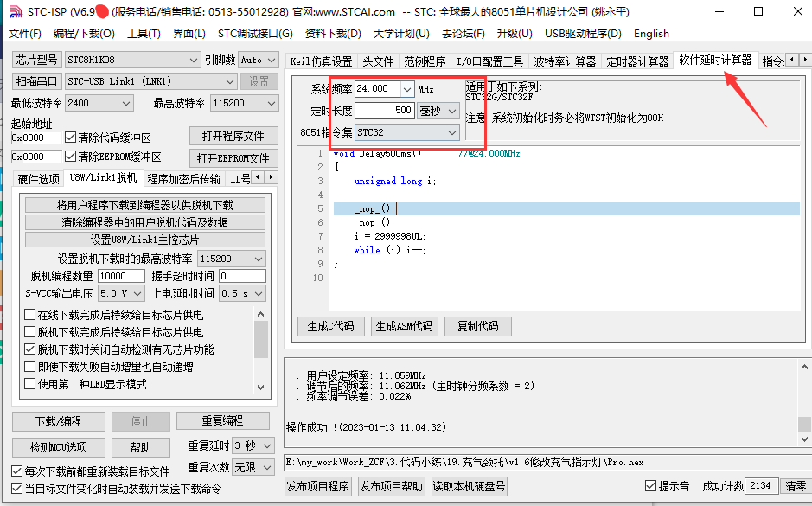Image resolution: width=812 pixels, height=506 pixels.
Task: Click 复制代码 button
Action: pos(477,326)
